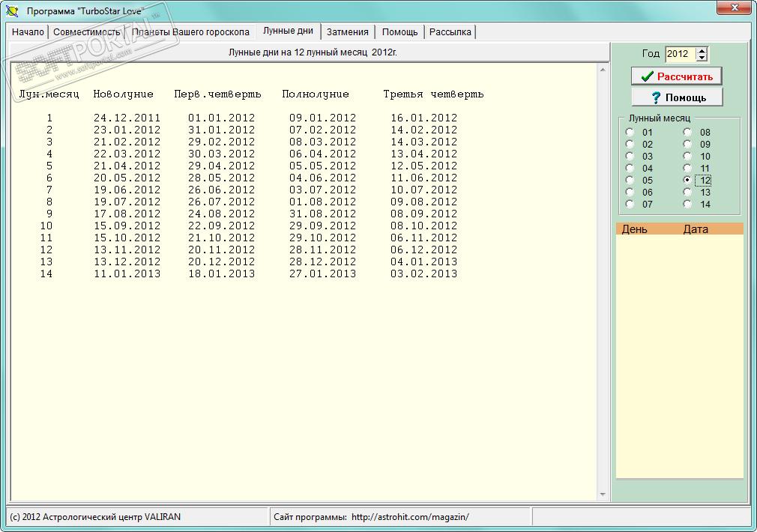757x532 pixels.
Task: Click first quarter date 29.02.2012
Action: [222, 142]
